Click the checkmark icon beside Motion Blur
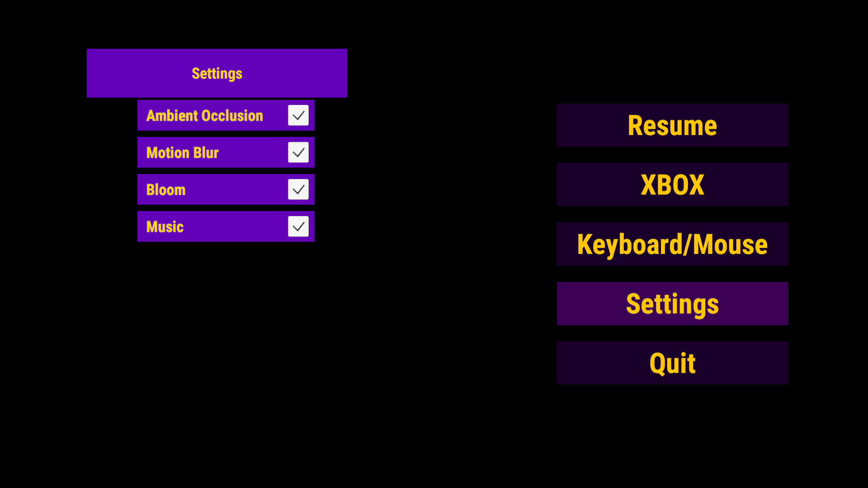This screenshot has width=868, height=488. pos(298,152)
